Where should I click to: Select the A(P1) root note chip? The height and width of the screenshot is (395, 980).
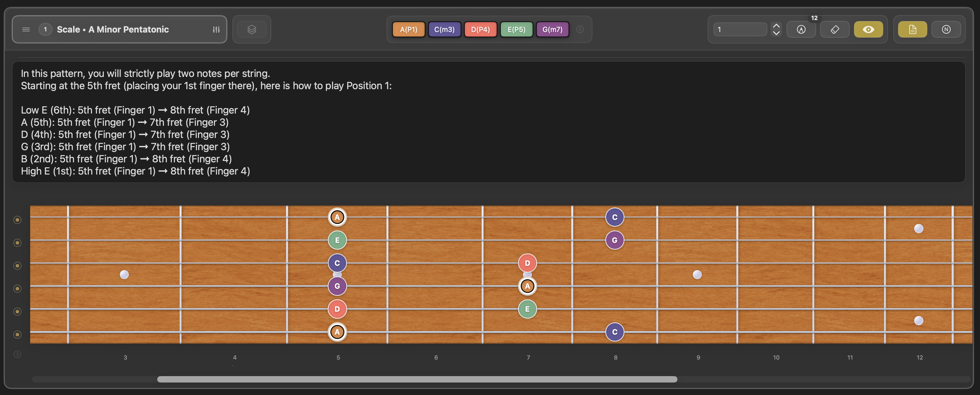(x=408, y=29)
